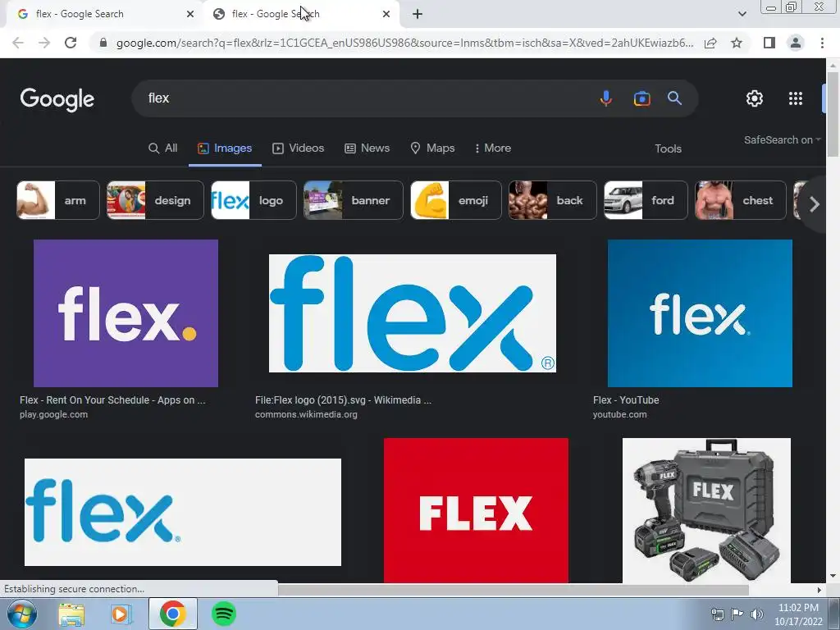The width and height of the screenshot is (840, 630).
Task: Open Flex - Rent On Your Schedule link
Action: click(x=112, y=400)
